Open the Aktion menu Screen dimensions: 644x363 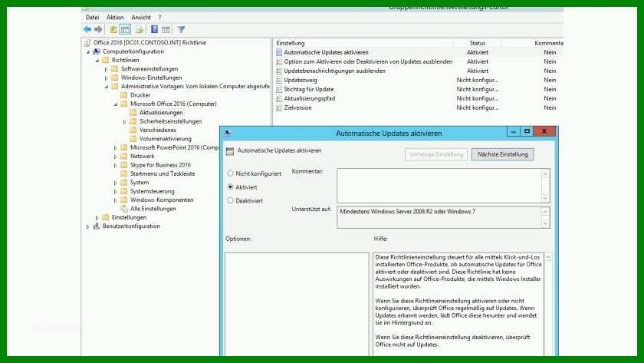pos(115,17)
